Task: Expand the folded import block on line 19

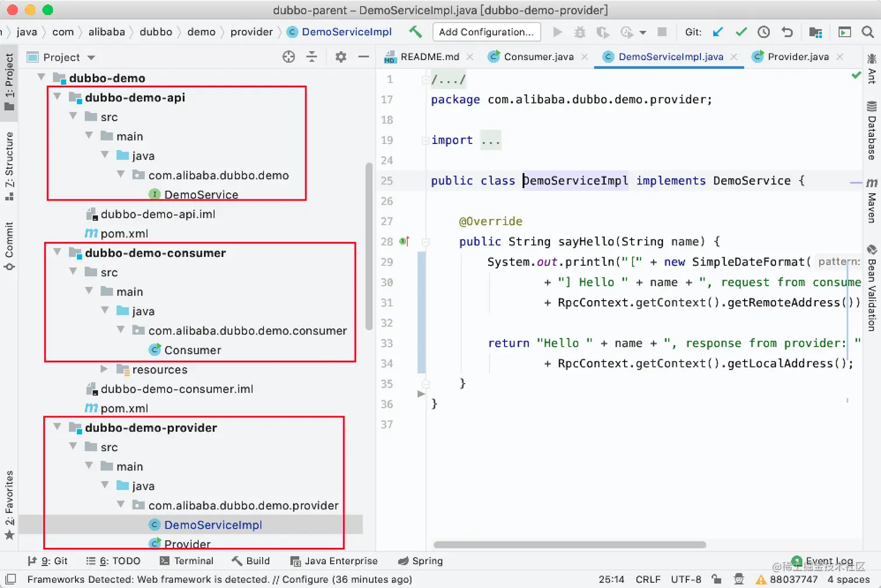Action: [426, 140]
